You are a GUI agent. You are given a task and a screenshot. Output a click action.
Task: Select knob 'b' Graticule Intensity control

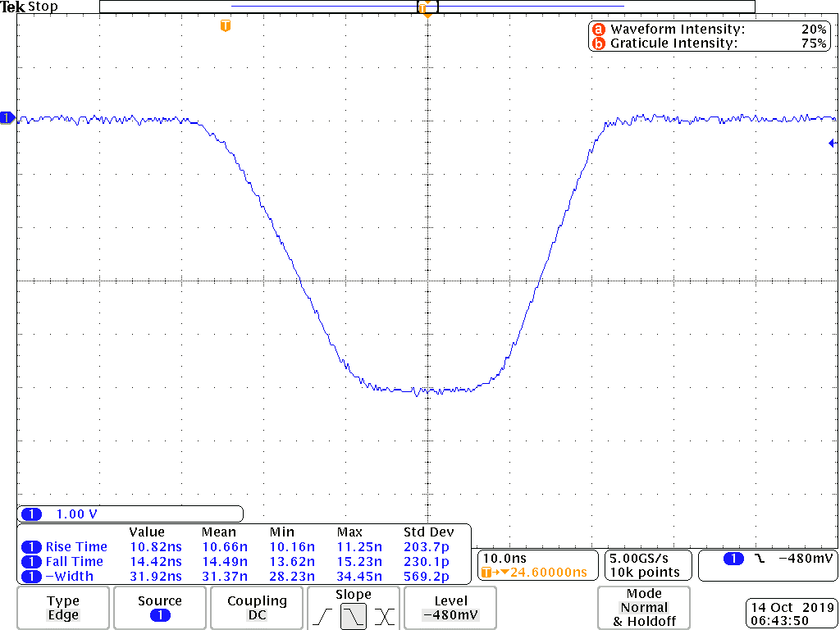pyautogui.click(x=598, y=43)
